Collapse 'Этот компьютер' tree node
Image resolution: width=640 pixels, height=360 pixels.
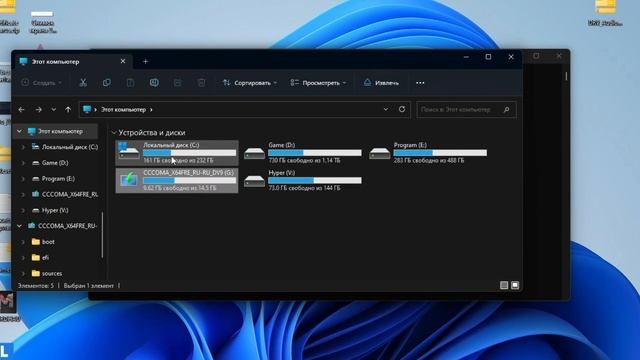[19, 131]
